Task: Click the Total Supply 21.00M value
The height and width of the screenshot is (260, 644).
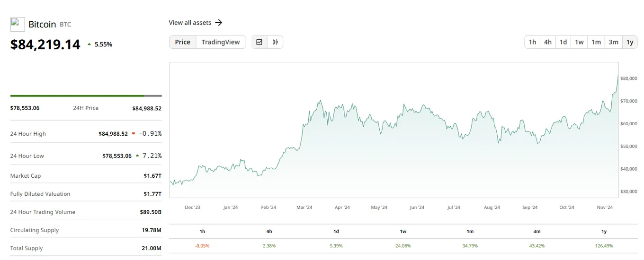Action: point(152,248)
